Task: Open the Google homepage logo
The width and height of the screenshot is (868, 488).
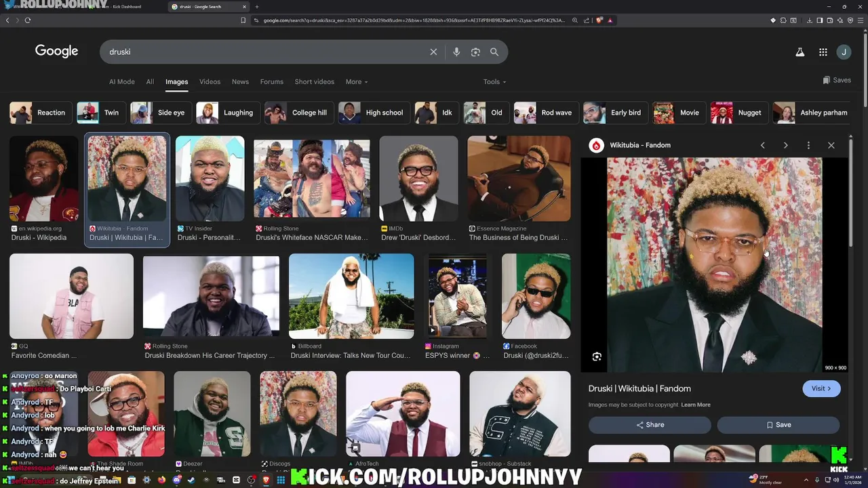Action: (x=57, y=52)
